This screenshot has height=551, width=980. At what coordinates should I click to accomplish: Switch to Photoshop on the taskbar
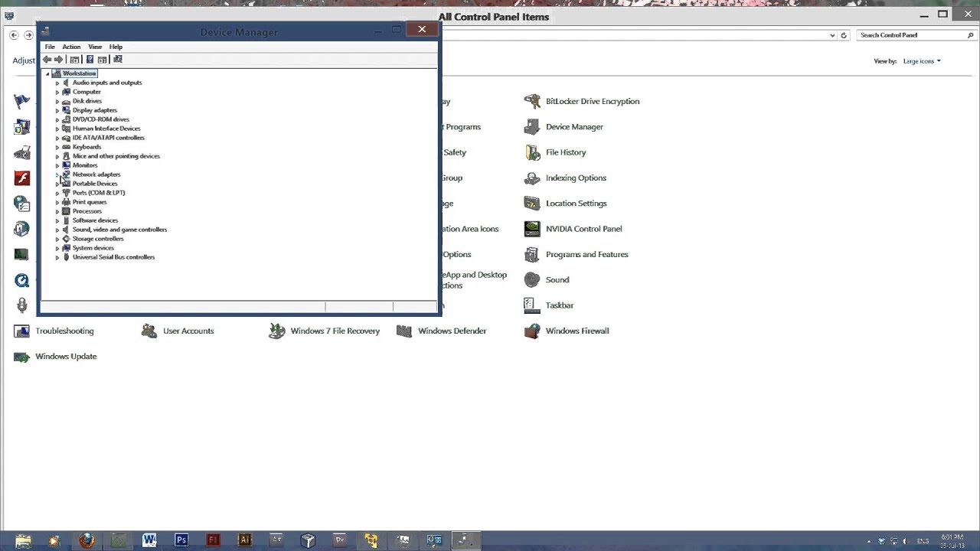[181, 540]
